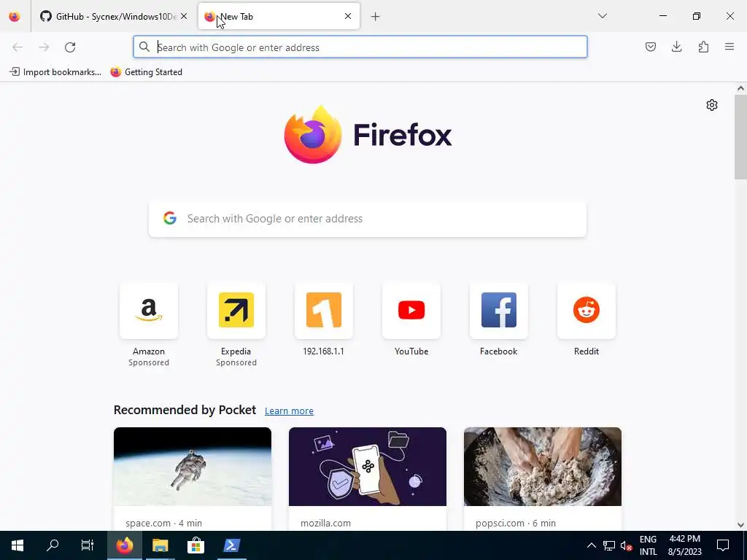Click the "space.com · 4 min" caption

point(164,523)
